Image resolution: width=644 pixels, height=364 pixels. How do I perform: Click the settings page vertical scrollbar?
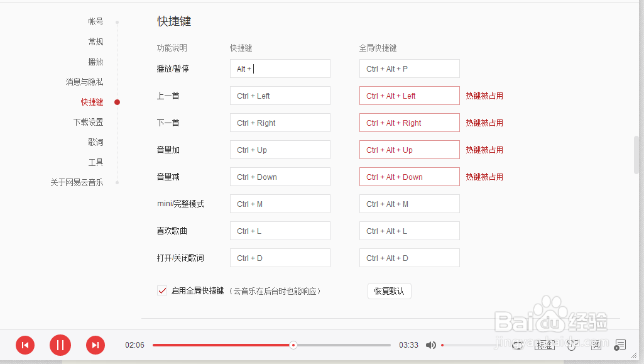click(x=636, y=155)
